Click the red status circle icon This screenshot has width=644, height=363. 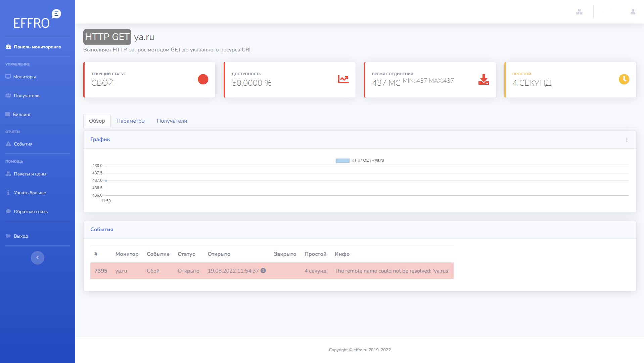tap(203, 79)
